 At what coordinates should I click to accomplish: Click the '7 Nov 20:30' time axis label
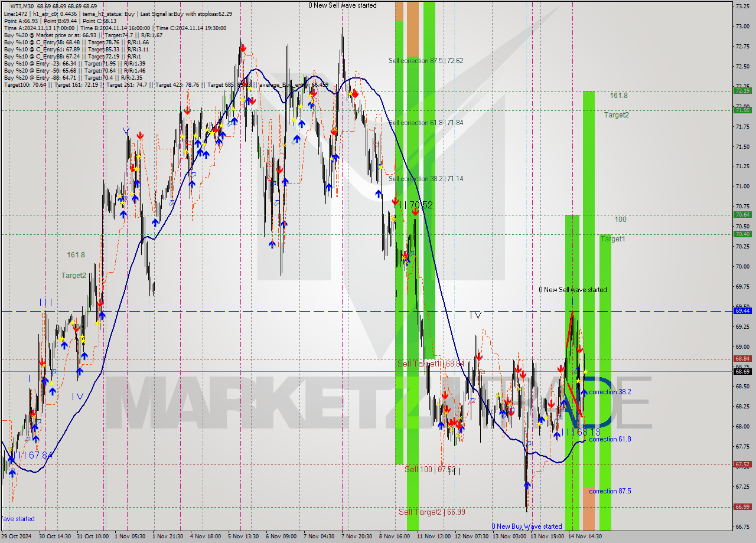356,537
